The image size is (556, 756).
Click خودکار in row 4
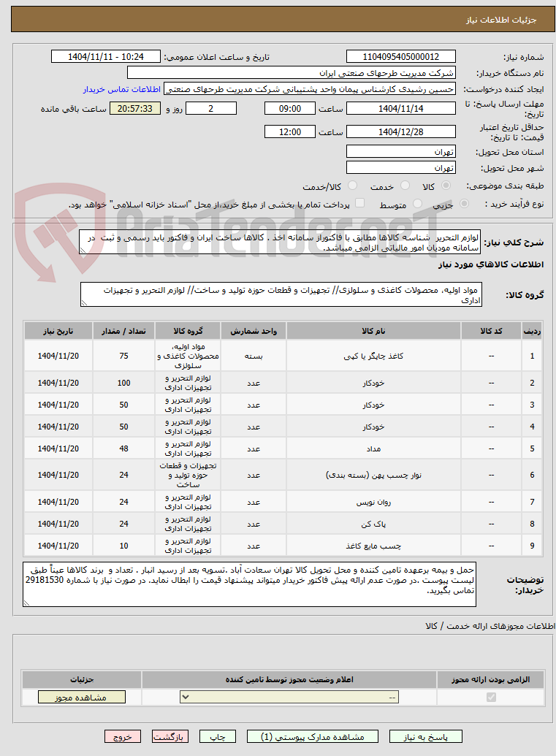[374, 427]
